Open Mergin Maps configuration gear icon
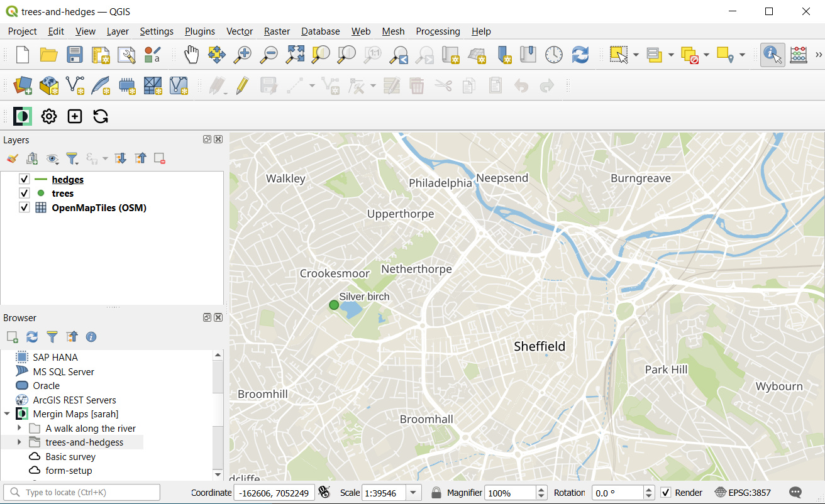The image size is (825, 504). (49, 116)
